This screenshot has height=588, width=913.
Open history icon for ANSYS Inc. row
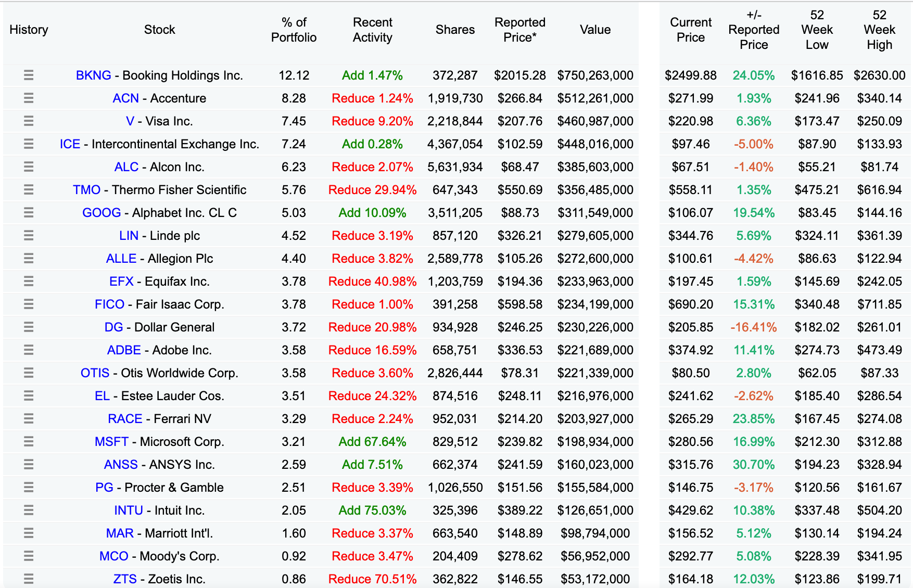[29, 465]
